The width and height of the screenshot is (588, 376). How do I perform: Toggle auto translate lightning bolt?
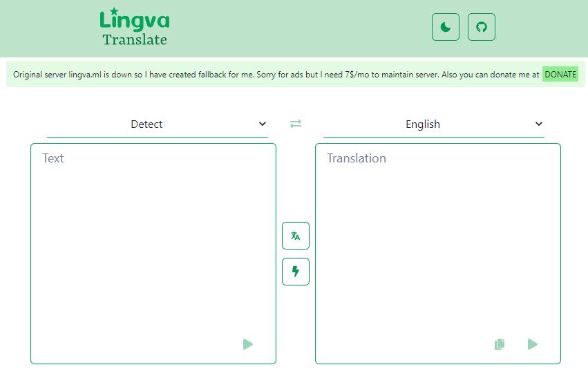pyautogui.click(x=296, y=272)
